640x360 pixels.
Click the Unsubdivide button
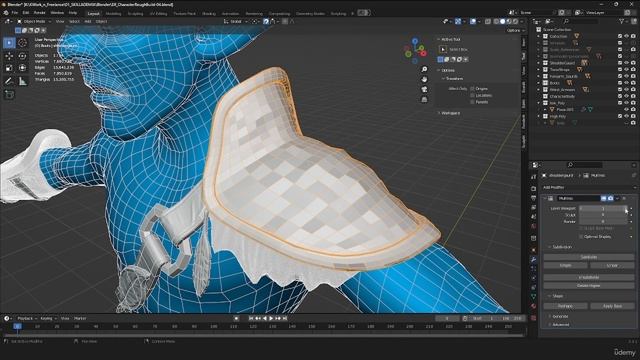589,277
